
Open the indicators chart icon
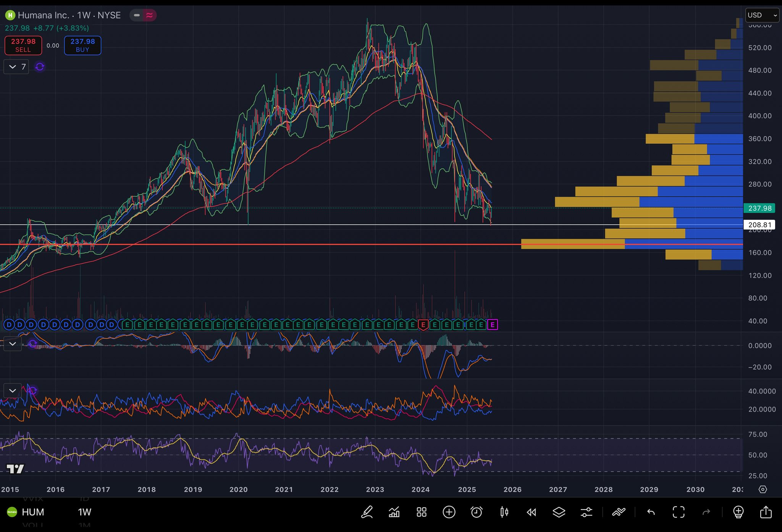pyautogui.click(x=394, y=512)
